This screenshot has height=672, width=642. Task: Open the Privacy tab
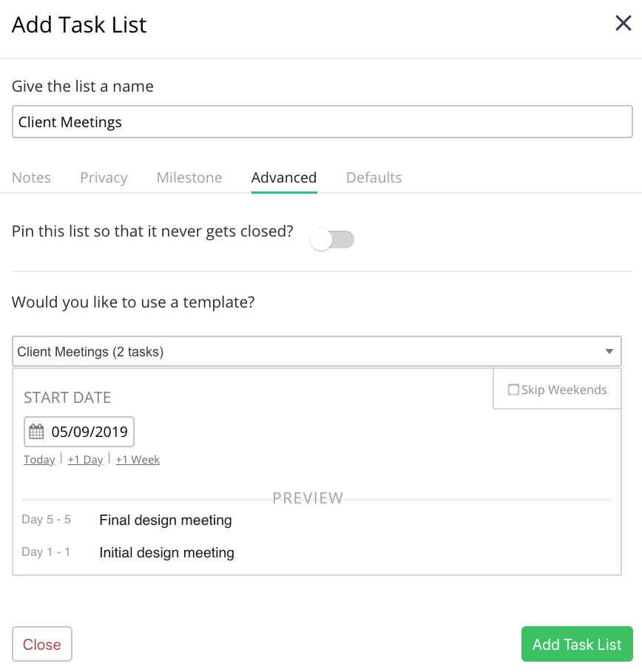click(x=104, y=177)
